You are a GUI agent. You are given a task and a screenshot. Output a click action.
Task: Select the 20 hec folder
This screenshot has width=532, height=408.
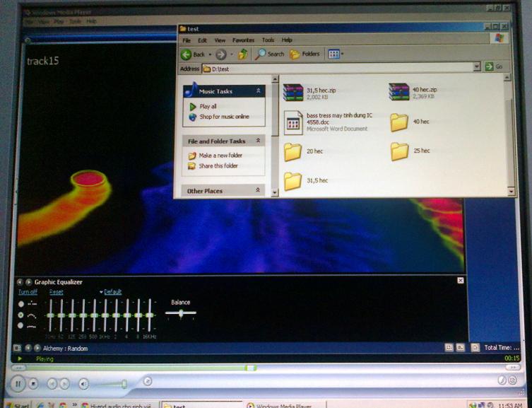[x=292, y=151]
